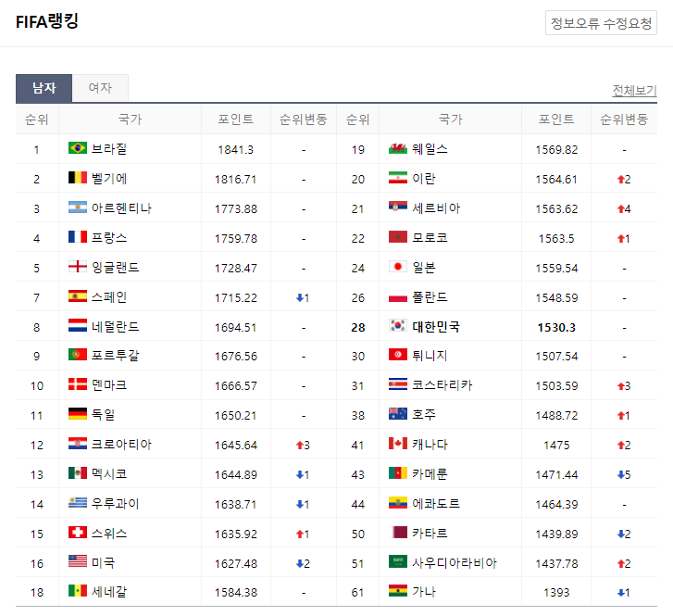Click the USA flag next to 미국
Screen dimensions: 673x616
tap(78, 561)
